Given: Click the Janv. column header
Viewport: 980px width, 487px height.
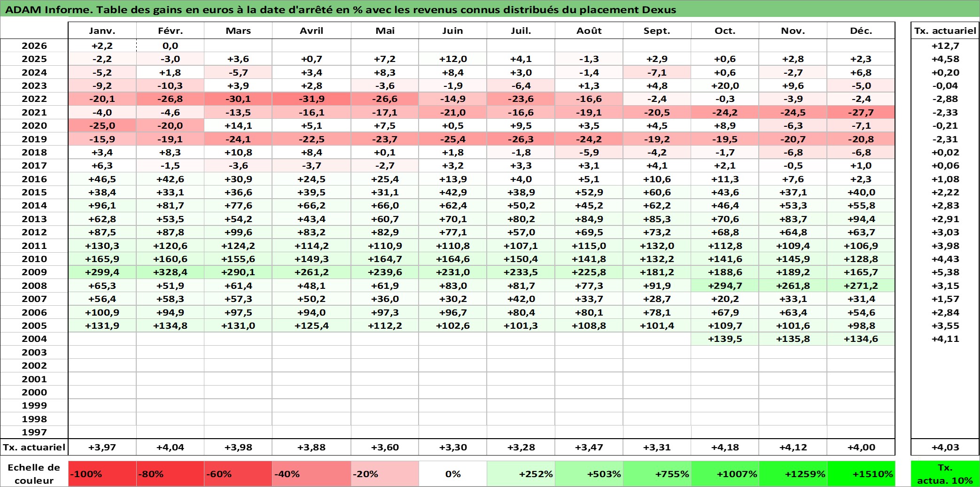Looking at the screenshot, I should click(x=102, y=31).
